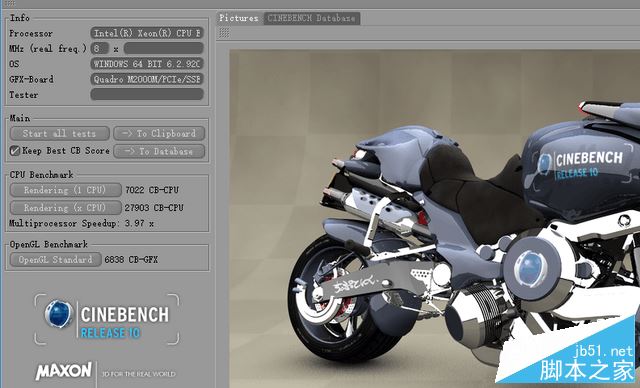Select the Processor name field
Screen dimensions: 640x388
coord(147,33)
